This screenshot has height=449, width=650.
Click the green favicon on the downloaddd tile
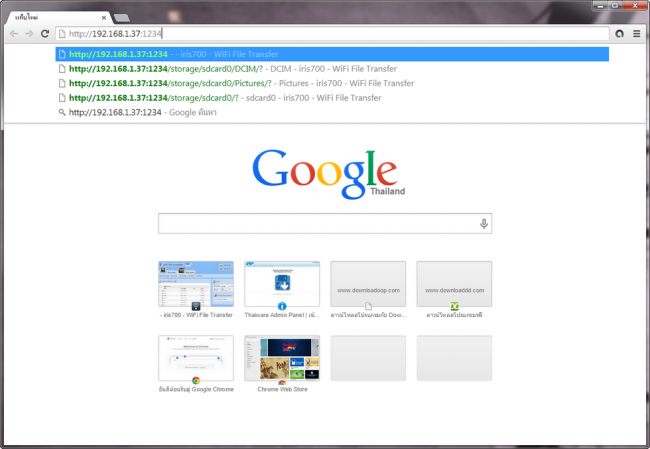[455, 306]
